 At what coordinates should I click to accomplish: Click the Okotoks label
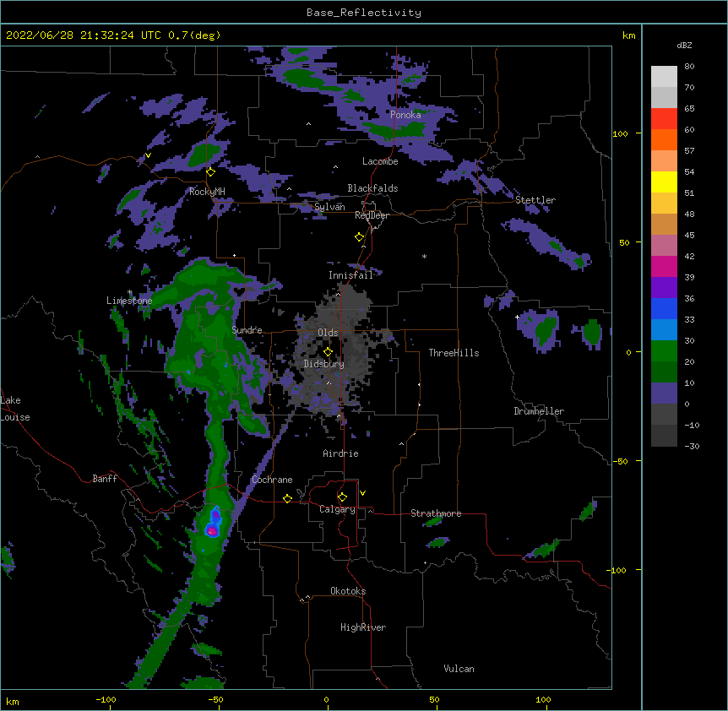pos(348,591)
